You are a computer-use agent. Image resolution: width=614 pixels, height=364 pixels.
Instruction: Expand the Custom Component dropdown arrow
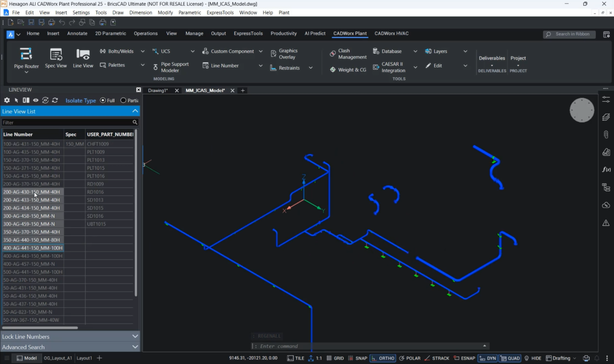click(261, 51)
